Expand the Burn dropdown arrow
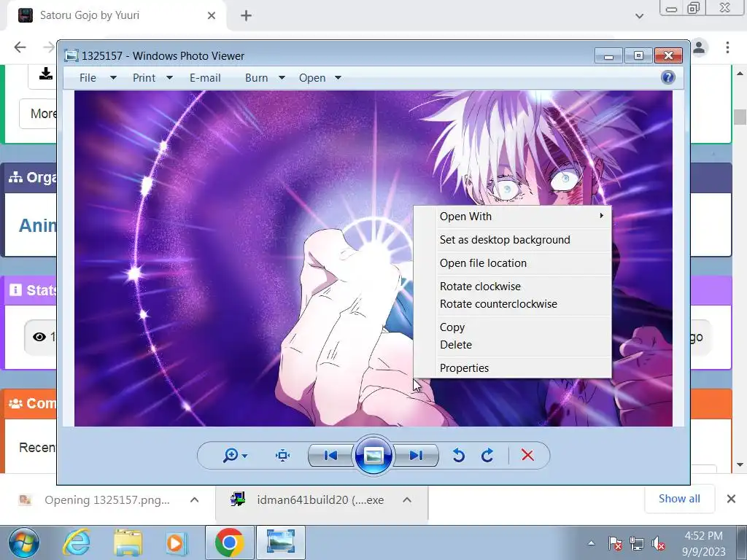747x560 pixels. point(282,77)
